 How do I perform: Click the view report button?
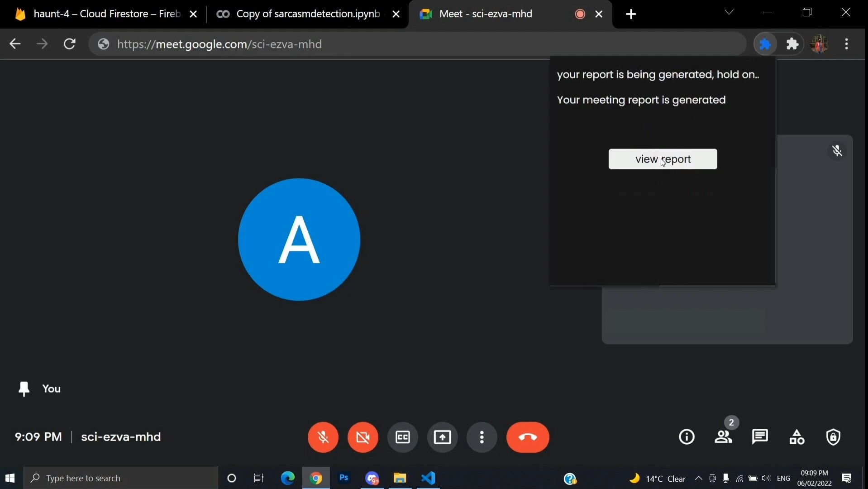[x=663, y=159]
